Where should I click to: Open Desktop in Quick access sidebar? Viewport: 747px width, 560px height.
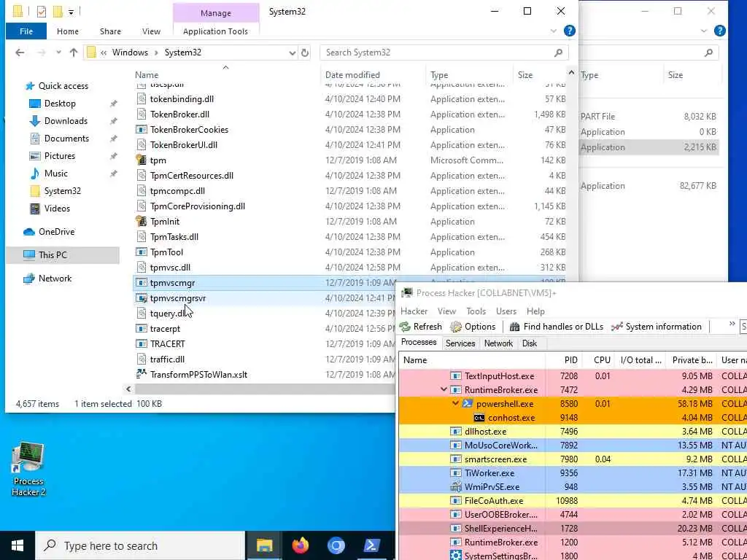60,104
